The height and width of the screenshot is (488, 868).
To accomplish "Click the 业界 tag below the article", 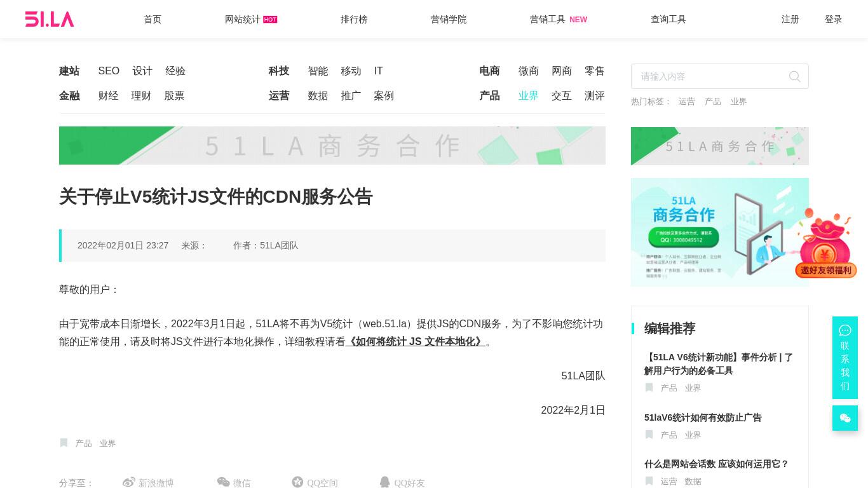I will pyautogui.click(x=107, y=444).
